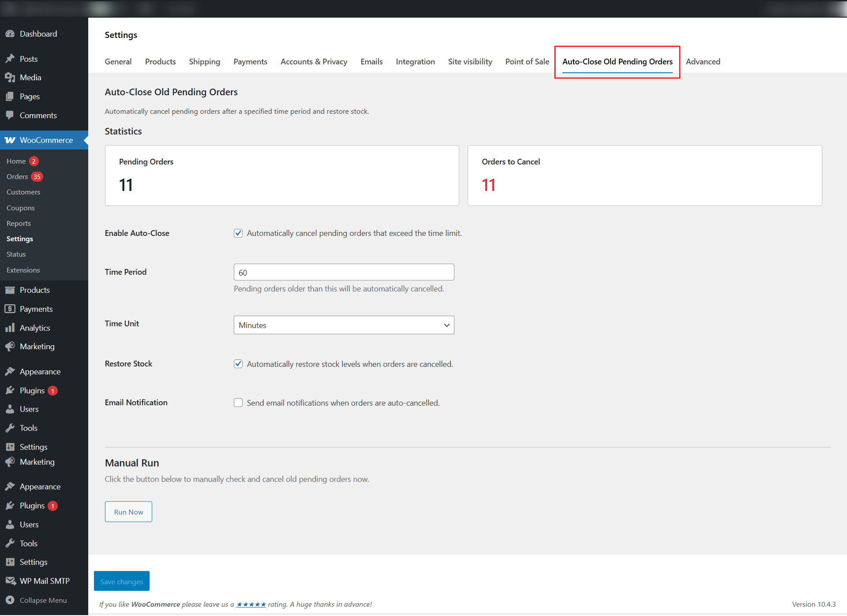Open the Time Unit dropdown
The width and height of the screenshot is (847, 616).
coord(344,325)
